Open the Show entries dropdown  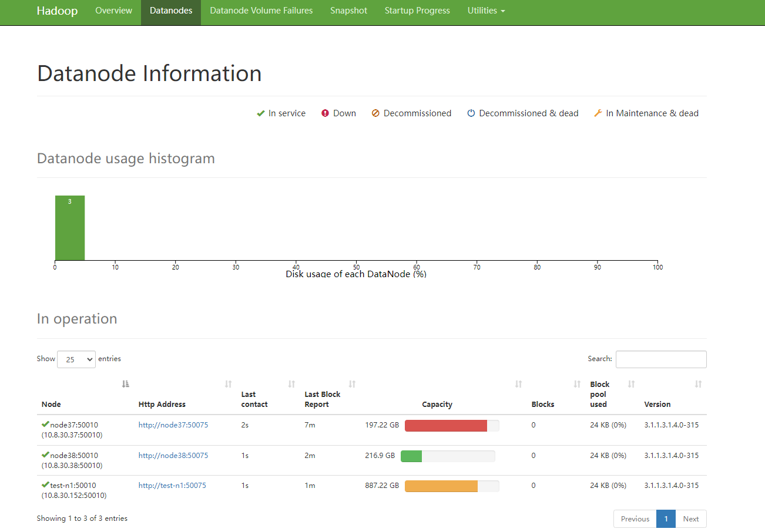click(76, 359)
